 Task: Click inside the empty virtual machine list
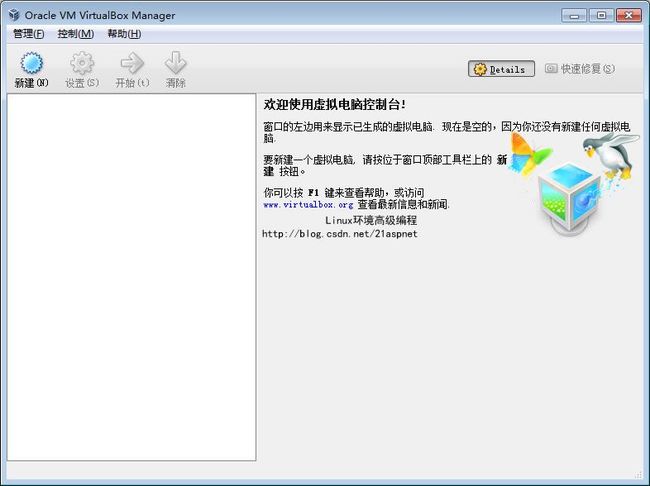point(131,277)
